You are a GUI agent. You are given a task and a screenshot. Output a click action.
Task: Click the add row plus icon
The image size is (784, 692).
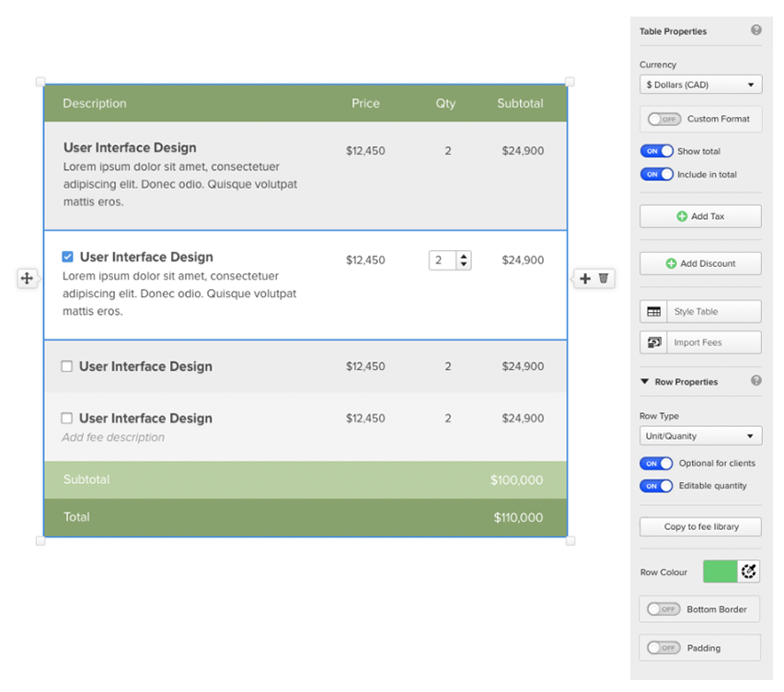(585, 278)
